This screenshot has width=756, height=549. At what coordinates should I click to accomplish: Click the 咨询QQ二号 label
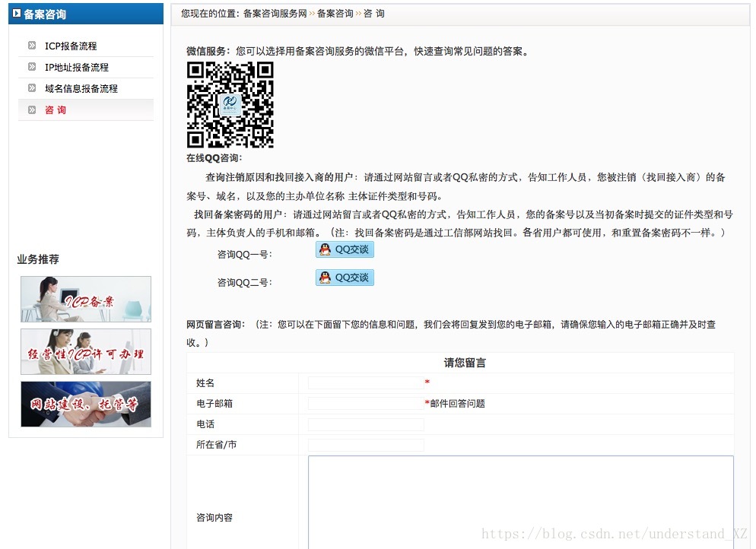(244, 282)
